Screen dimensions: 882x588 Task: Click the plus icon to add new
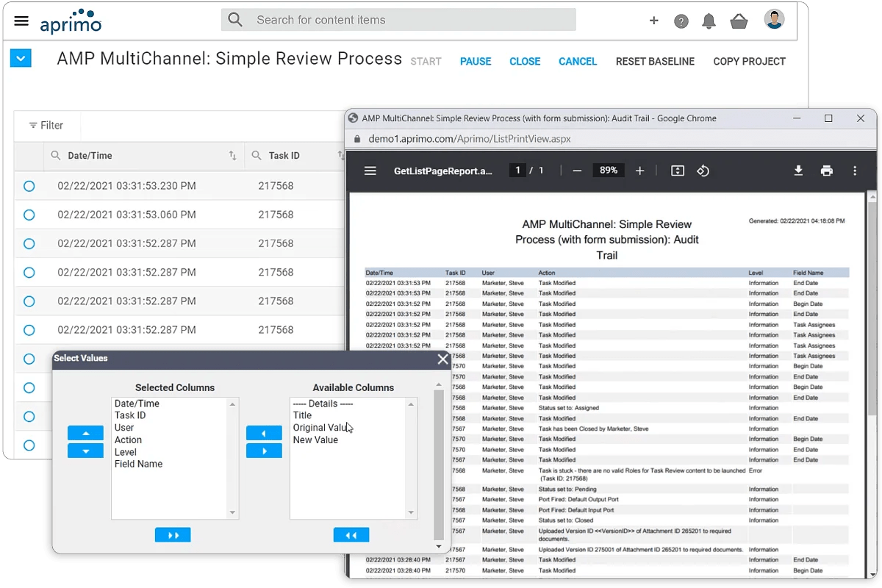click(x=654, y=21)
